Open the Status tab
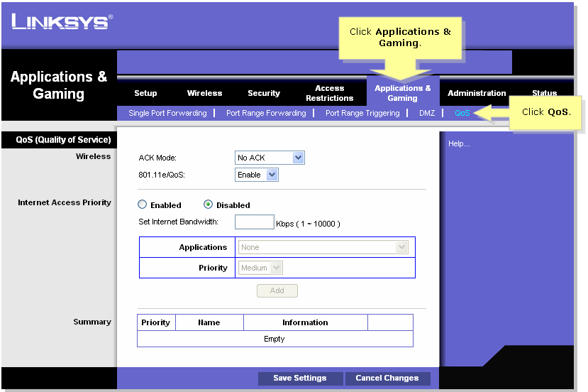This screenshot has width=588, height=392. (544, 92)
